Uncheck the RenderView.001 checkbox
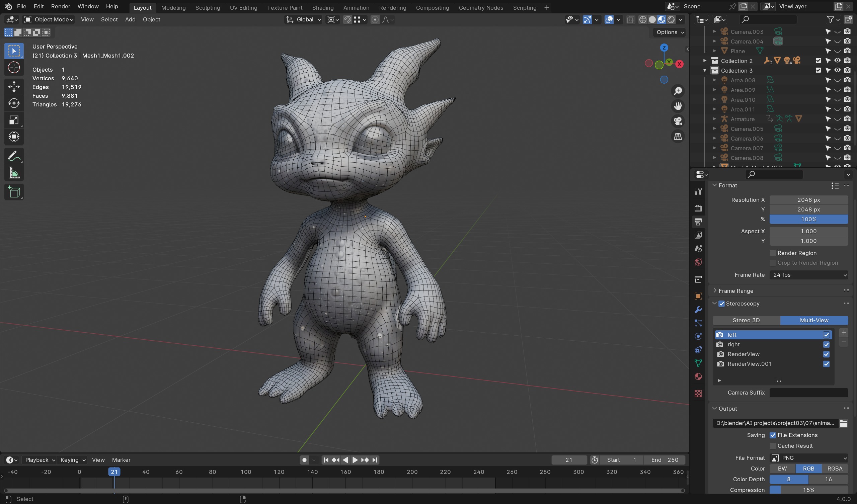Screen dimensions: 857x504 click(x=826, y=364)
